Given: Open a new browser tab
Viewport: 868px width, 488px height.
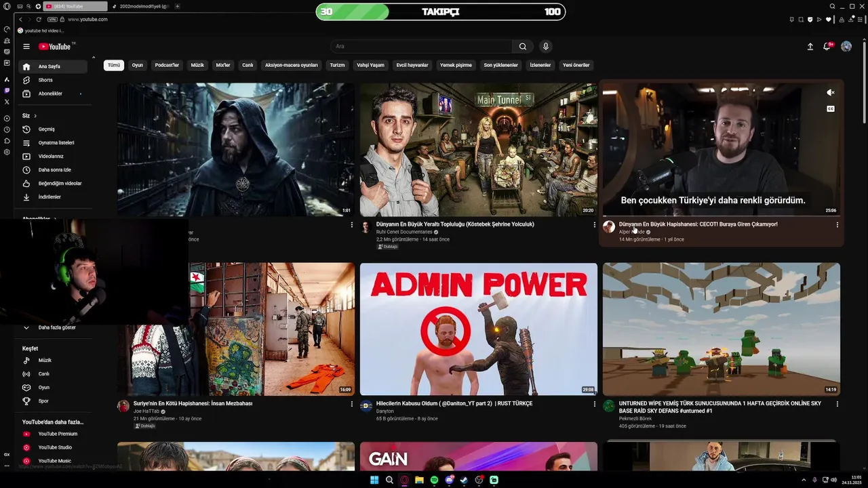Looking at the screenshot, I should [178, 6].
